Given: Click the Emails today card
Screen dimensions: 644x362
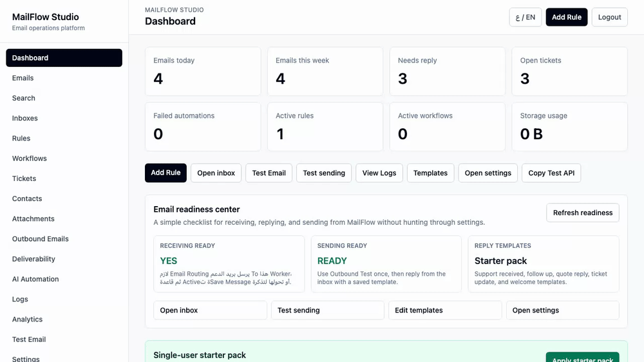Looking at the screenshot, I should point(203,71).
